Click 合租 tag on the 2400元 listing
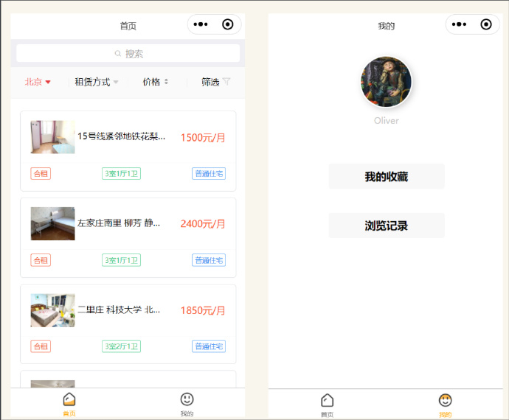The height and width of the screenshot is (420, 509). 41,260
